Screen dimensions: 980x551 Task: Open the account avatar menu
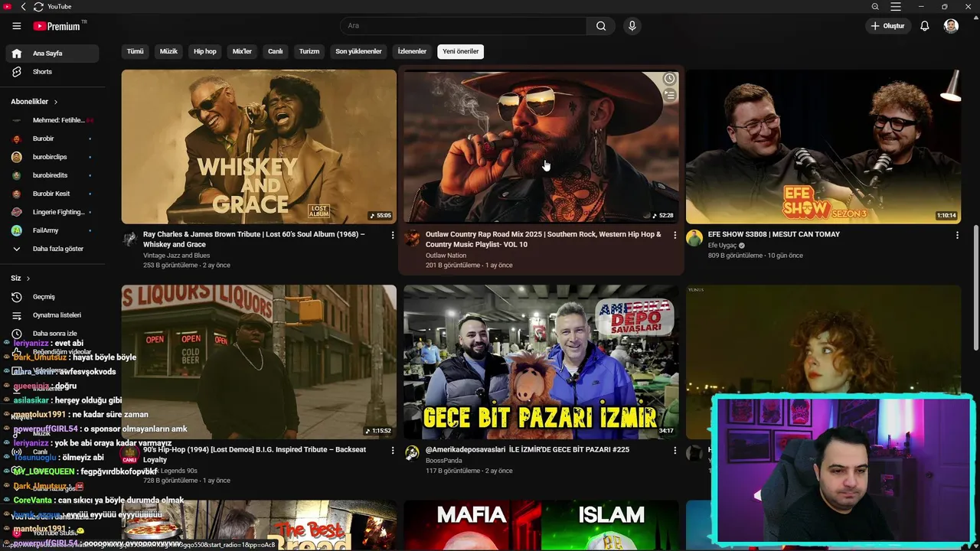tap(951, 26)
